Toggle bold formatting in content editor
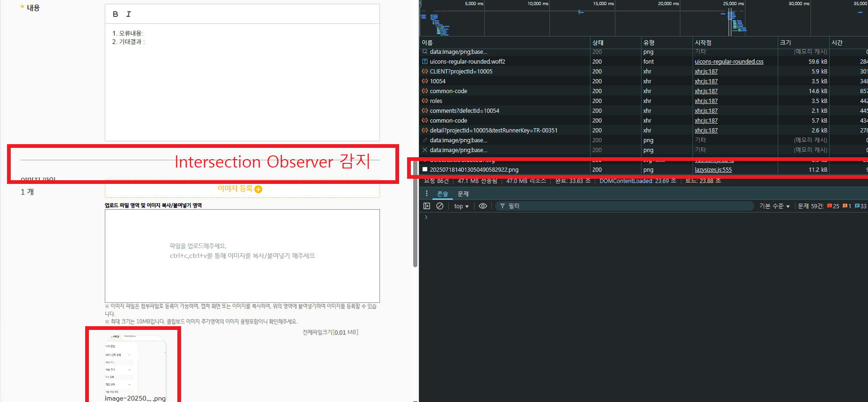 pos(115,14)
